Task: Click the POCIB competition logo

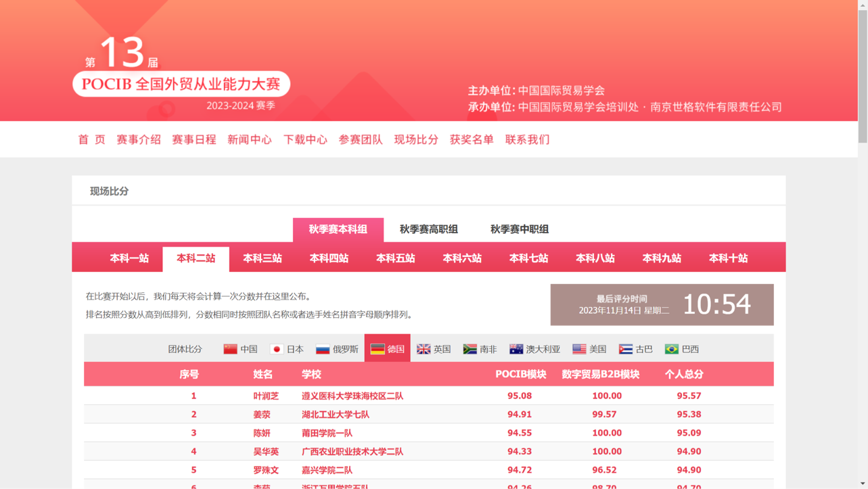Action: coord(181,73)
